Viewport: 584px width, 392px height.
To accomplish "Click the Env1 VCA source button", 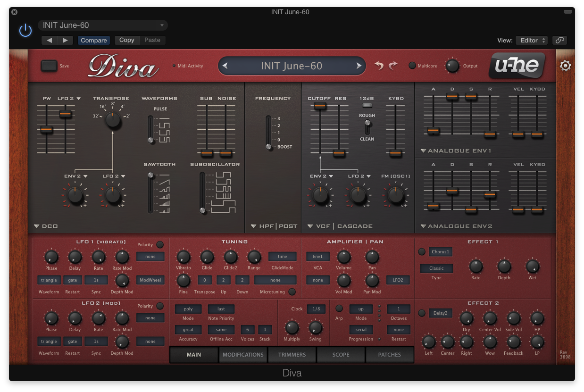I will pos(318,257).
